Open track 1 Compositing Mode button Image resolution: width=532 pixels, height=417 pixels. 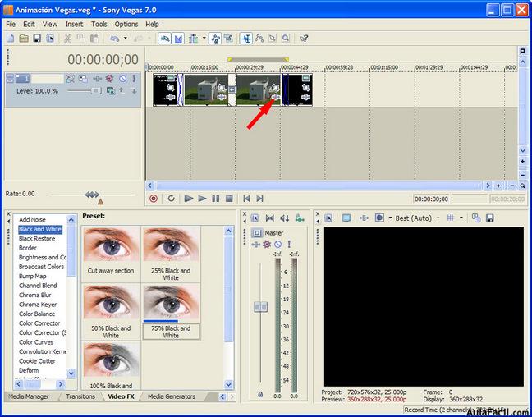(110, 90)
